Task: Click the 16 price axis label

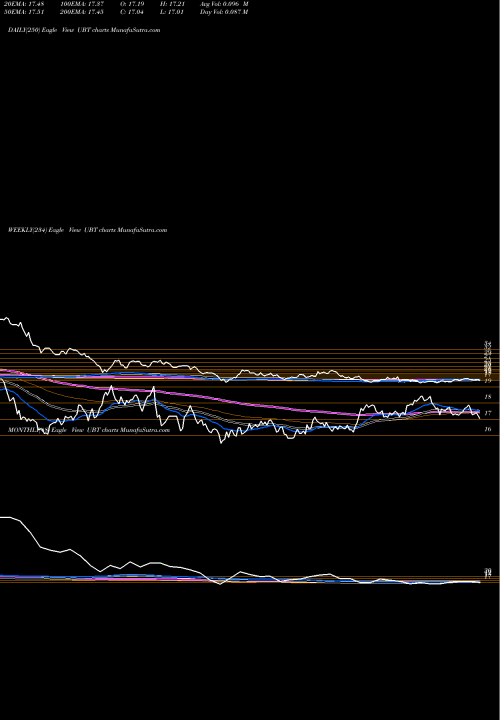Action: pos(488,429)
